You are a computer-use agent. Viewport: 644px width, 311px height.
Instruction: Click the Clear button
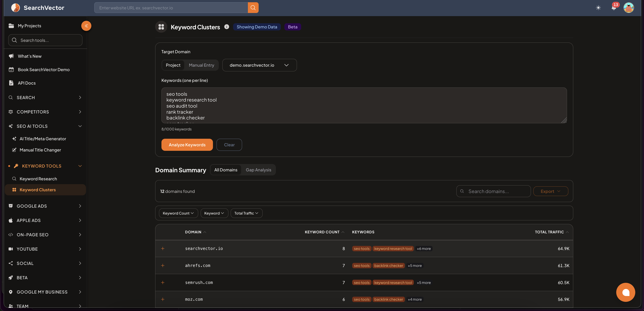[229, 145]
